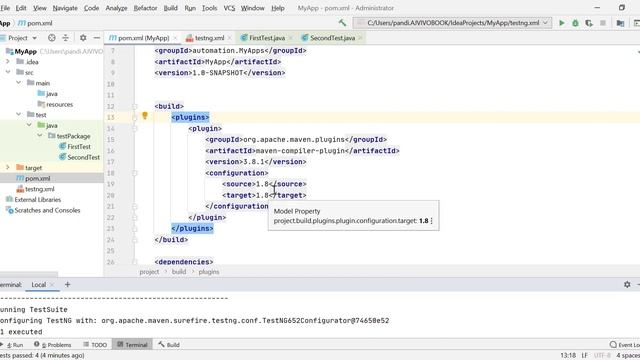
Task: Close the Local terminal tab
Action: pos(52,285)
